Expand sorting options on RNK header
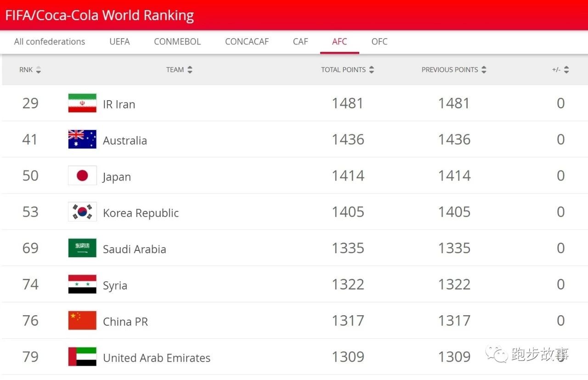The width and height of the screenshot is (588, 380). (x=39, y=70)
